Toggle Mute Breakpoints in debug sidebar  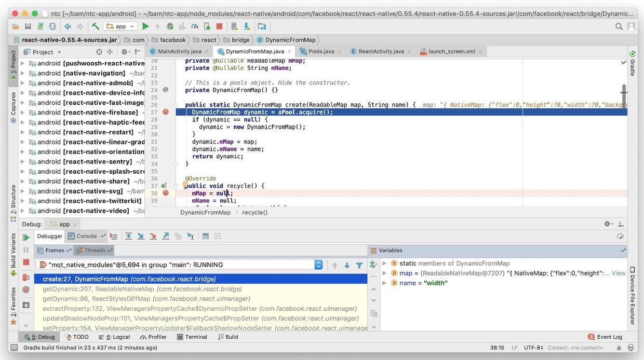(x=26, y=290)
